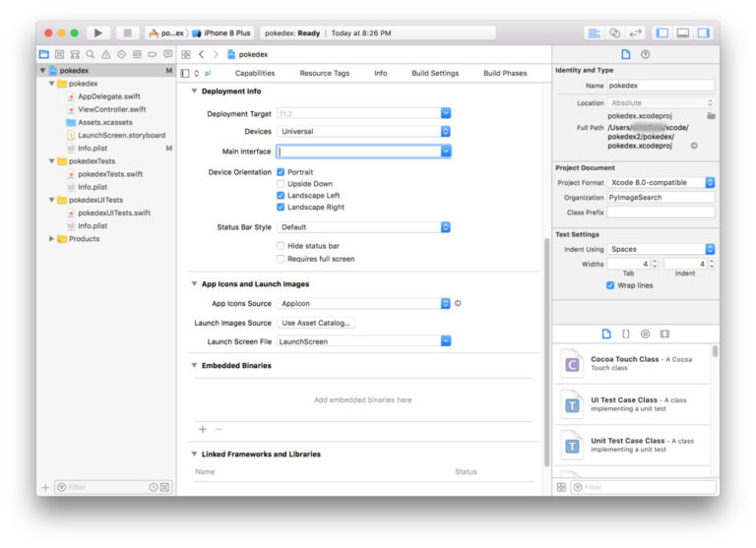Choose project location folder icon

click(x=711, y=116)
